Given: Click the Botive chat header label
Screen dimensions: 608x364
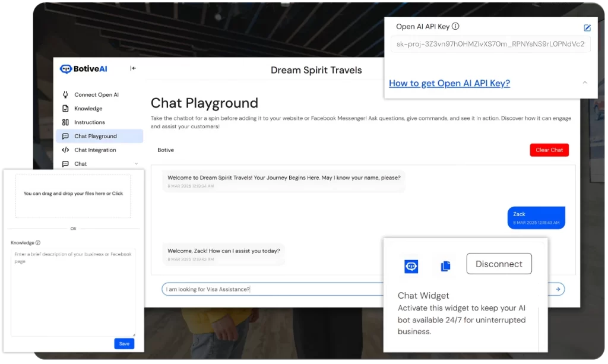Looking at the screenshot, I should pyautogui.click(x=166, y=150).
